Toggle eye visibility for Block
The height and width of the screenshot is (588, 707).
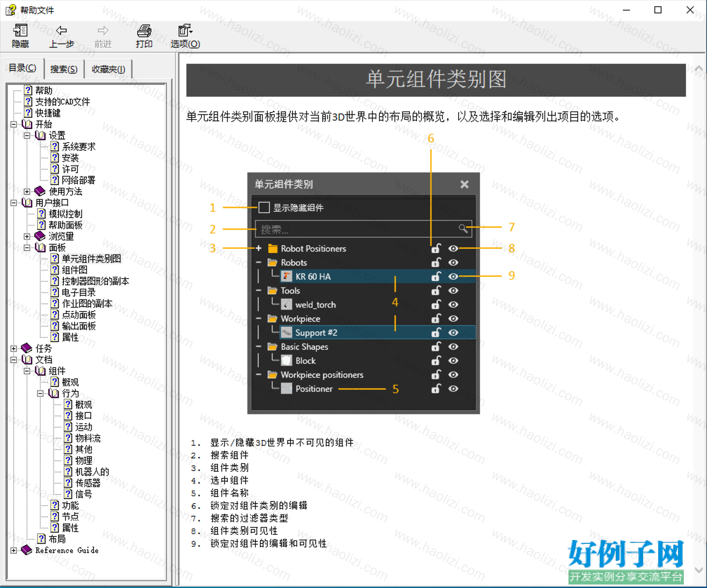point(453,361)
